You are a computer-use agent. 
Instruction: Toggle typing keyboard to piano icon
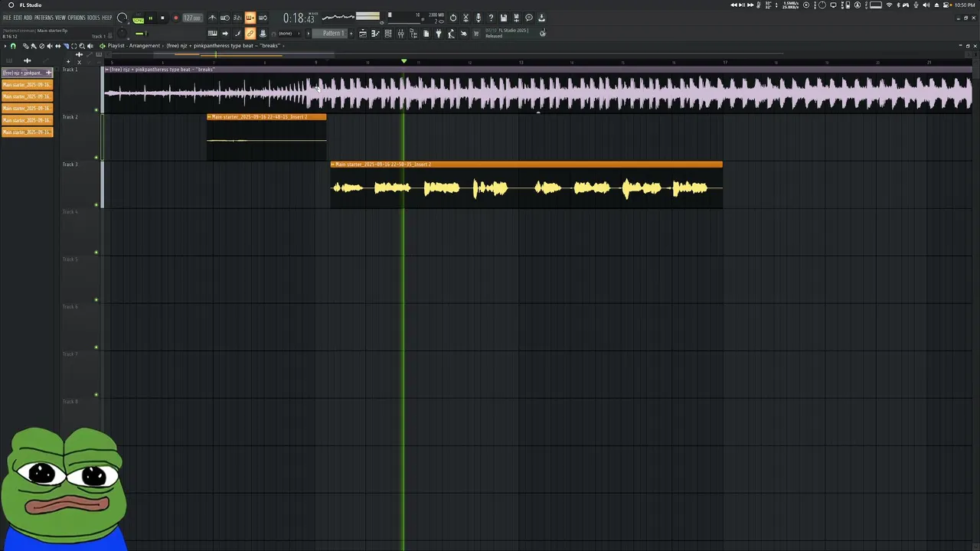coord(213,33)
